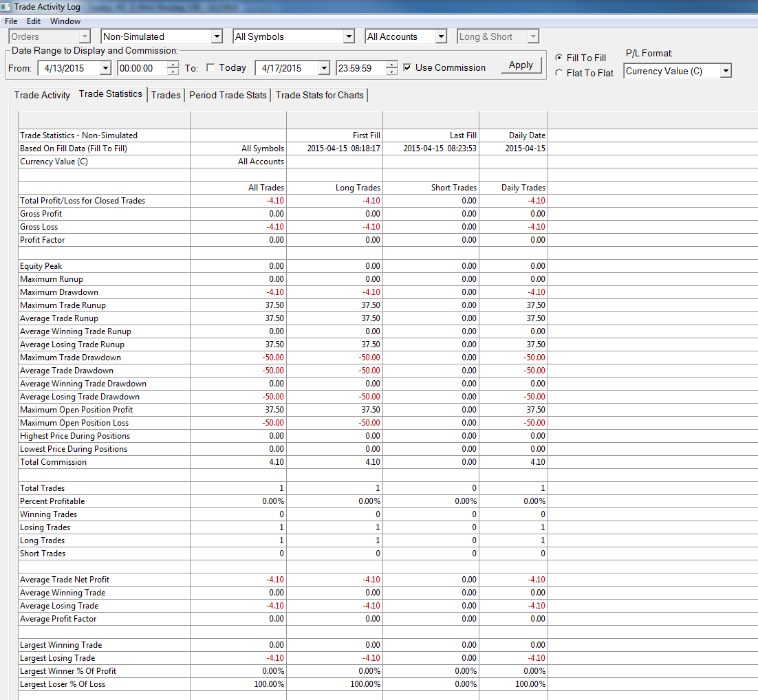The height and width of the screenshot is (700, 758).
Task: Click the Winning Trades row label
Action: pos(48,514)
